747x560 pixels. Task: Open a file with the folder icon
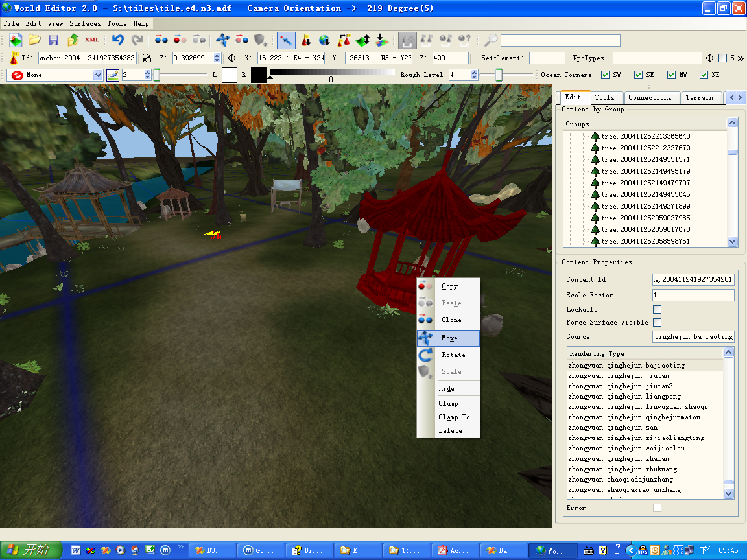34,40
